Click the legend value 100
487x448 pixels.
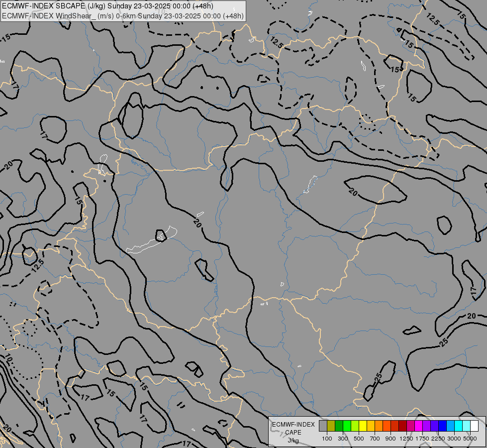coord(327,439)
